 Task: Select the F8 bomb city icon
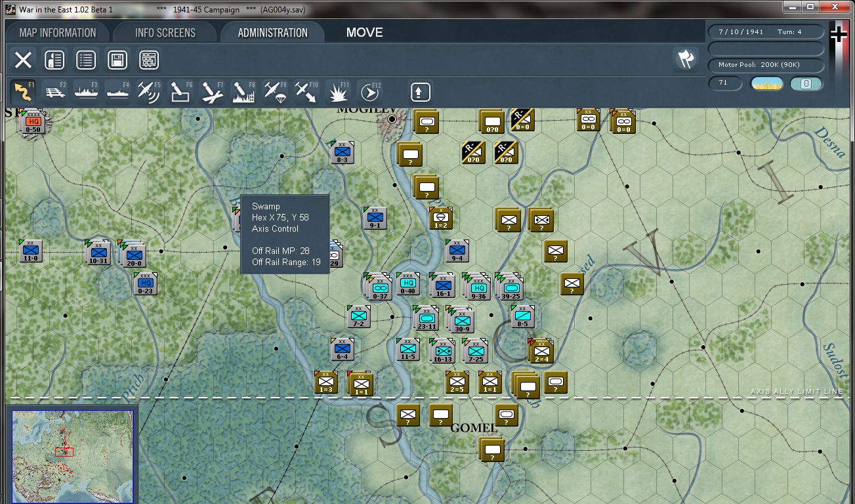pyautogui.click(x=244, y=92)
